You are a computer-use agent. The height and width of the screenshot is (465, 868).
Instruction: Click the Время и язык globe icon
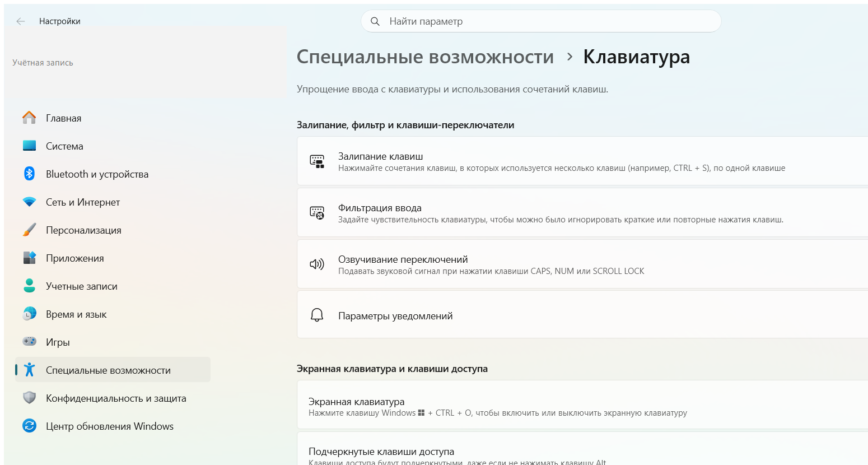tap(29, 314)
